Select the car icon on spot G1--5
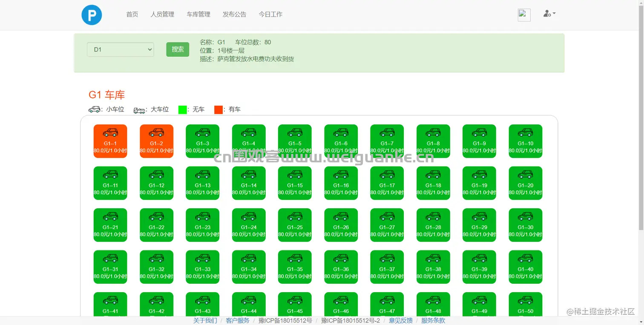This screenshot has height=325, width=644. click(295, 133)
